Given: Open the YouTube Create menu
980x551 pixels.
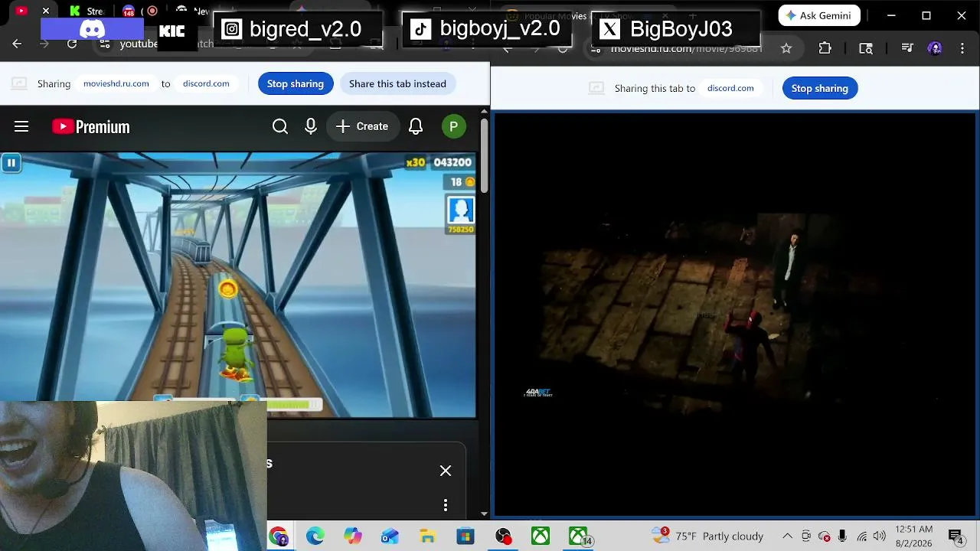Looking at the screenshot, I should 362,127.
